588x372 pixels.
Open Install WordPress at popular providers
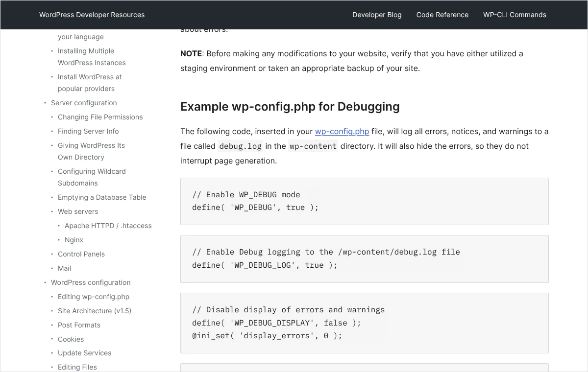90,83
